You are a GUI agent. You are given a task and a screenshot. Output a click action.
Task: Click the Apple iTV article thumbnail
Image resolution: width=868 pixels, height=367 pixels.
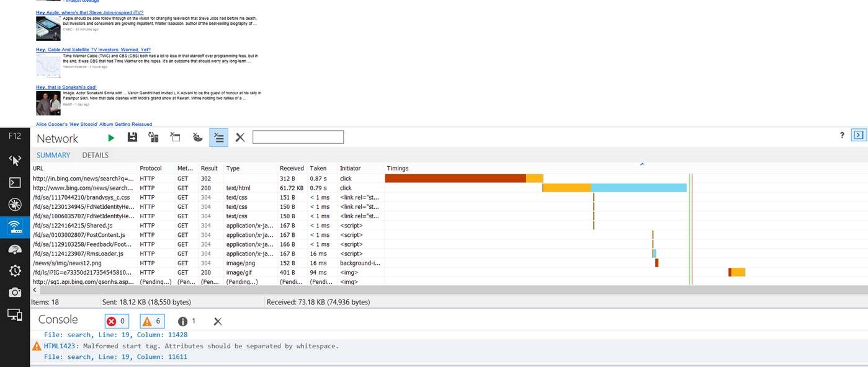pyautogui.click(x=48, y=29)
